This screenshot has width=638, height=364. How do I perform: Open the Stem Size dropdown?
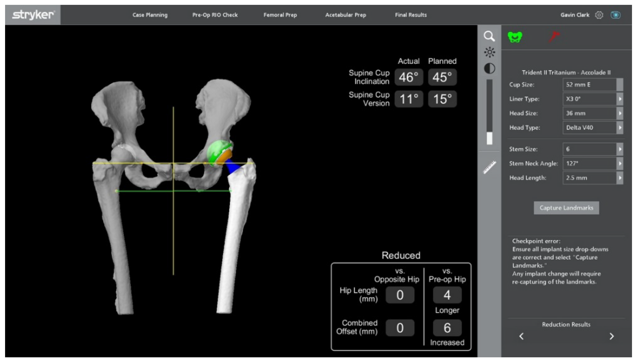tap(620, 149)
